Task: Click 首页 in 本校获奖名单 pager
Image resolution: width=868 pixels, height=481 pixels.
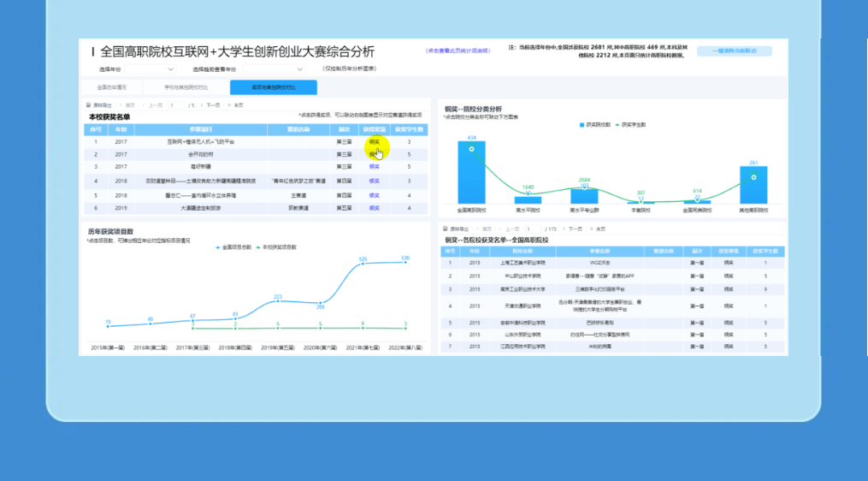Action: pos(130,105)
